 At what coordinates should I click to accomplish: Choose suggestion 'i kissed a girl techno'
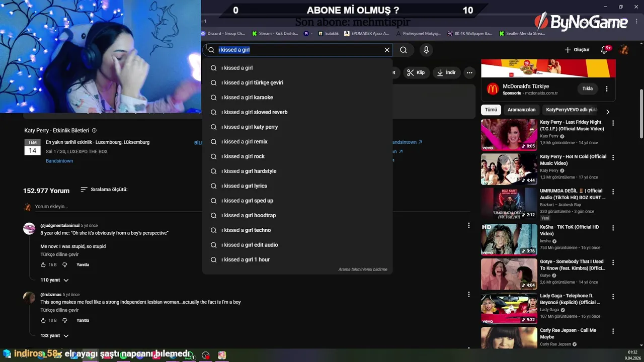click(297, 230)
